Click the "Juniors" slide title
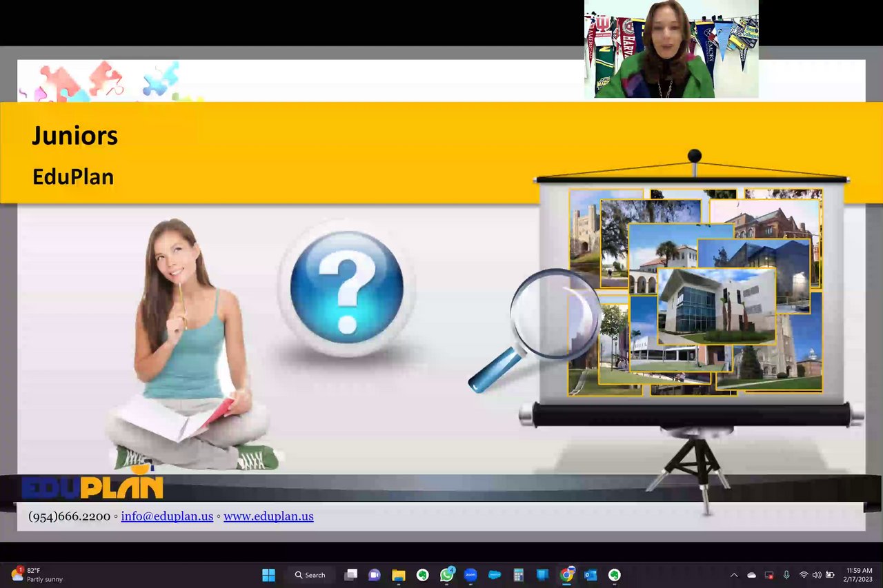883x588 pixels. pos(75,136)
